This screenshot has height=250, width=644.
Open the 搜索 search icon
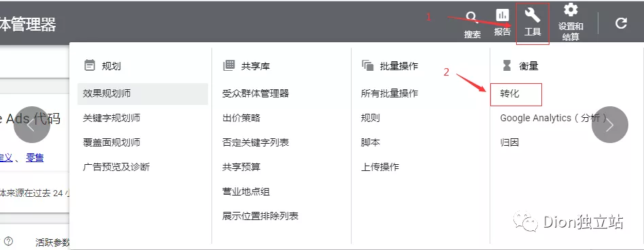[472, 25]
